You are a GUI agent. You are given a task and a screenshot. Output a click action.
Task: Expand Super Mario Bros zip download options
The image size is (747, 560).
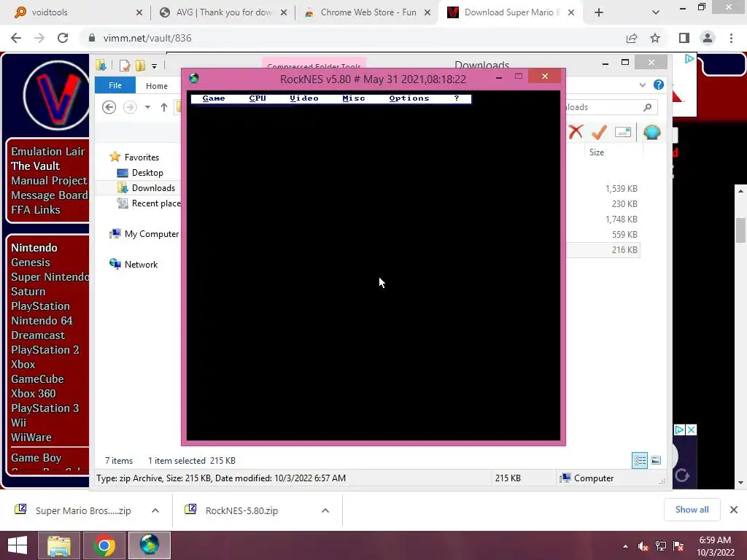(155, 510)
